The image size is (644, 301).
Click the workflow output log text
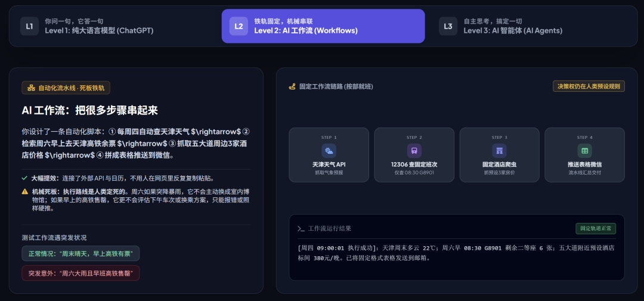click(456, 253)
